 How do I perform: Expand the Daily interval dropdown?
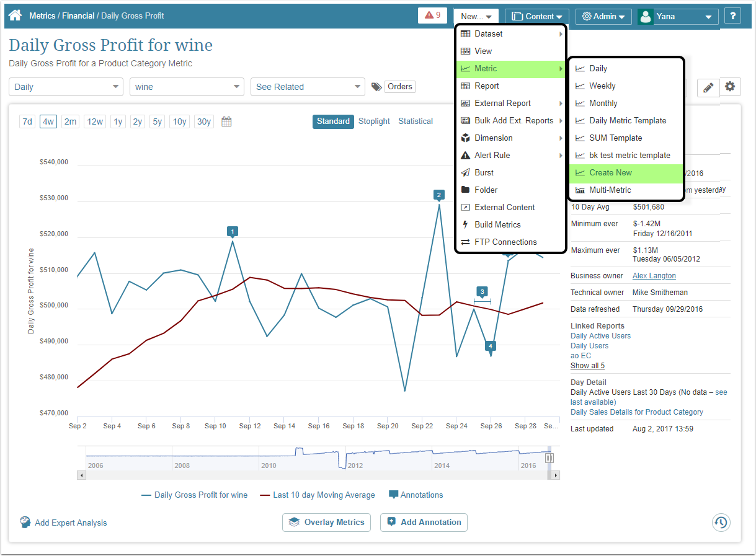point(66,87)
